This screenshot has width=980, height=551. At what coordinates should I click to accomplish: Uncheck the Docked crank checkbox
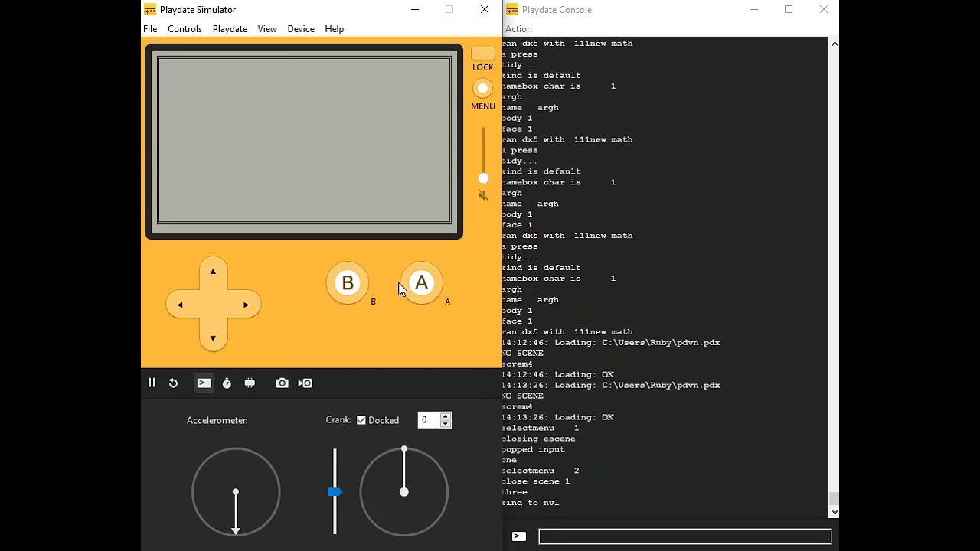(x=361, y=420)
